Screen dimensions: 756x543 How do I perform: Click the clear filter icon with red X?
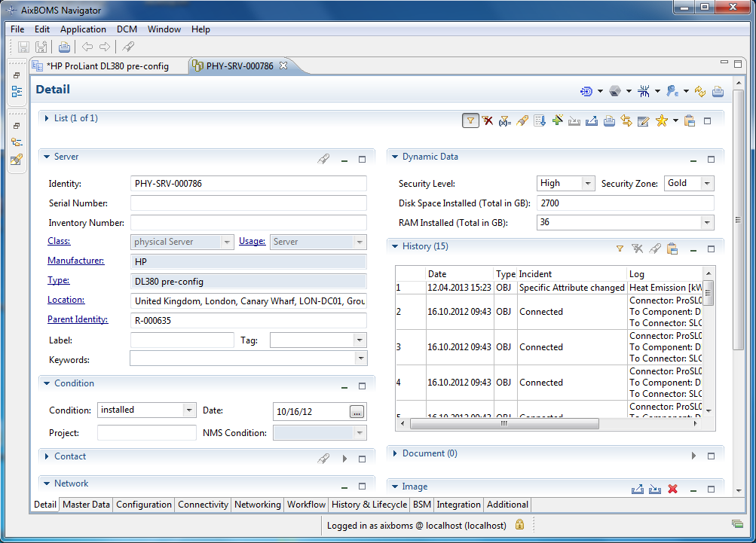(488, 120)
